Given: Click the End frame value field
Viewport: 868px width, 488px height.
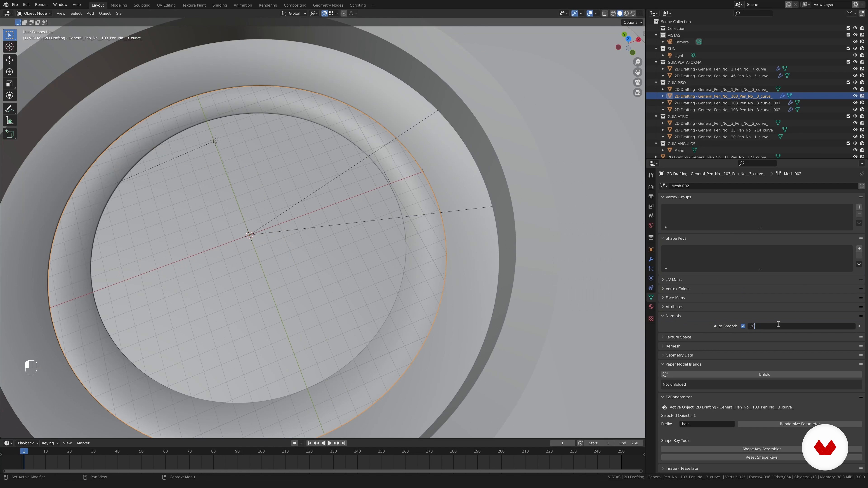Looking at the screenshot, I should pyautogui.click(x=629, y=443).
